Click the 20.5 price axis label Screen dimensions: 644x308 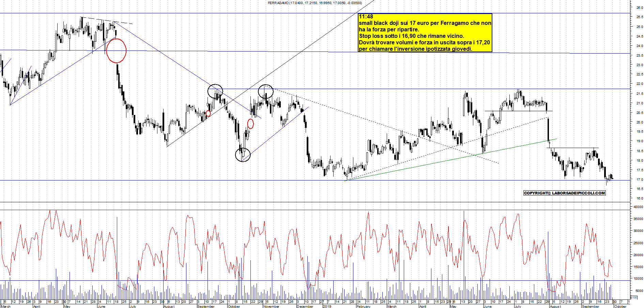click(x=640, y=113)
